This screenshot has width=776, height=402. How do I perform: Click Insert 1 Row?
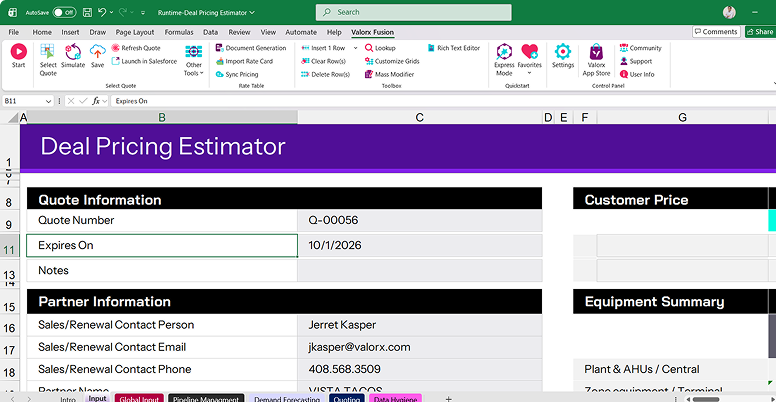pos(323,48)
